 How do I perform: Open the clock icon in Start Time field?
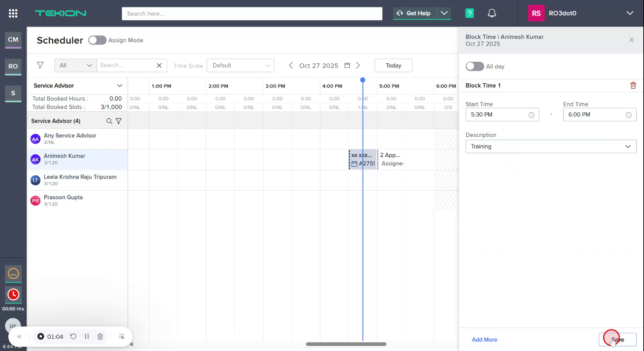tap(531, 115)
